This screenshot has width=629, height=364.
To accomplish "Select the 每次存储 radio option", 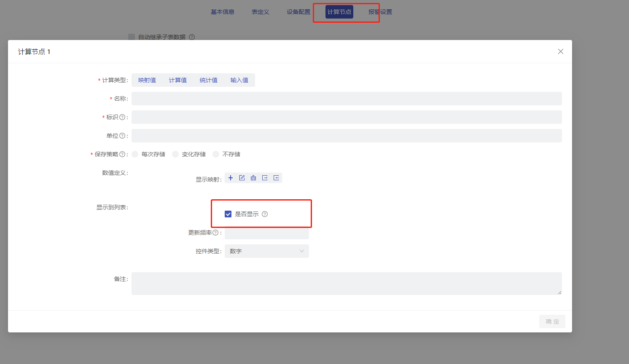I will click(x=135, y=154).
